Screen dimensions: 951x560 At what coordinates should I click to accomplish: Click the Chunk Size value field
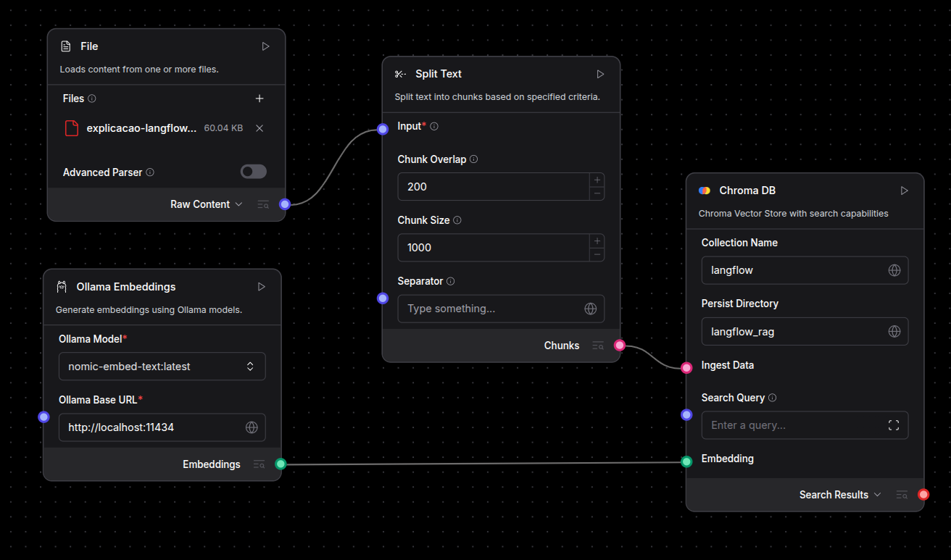click(494, 248)
